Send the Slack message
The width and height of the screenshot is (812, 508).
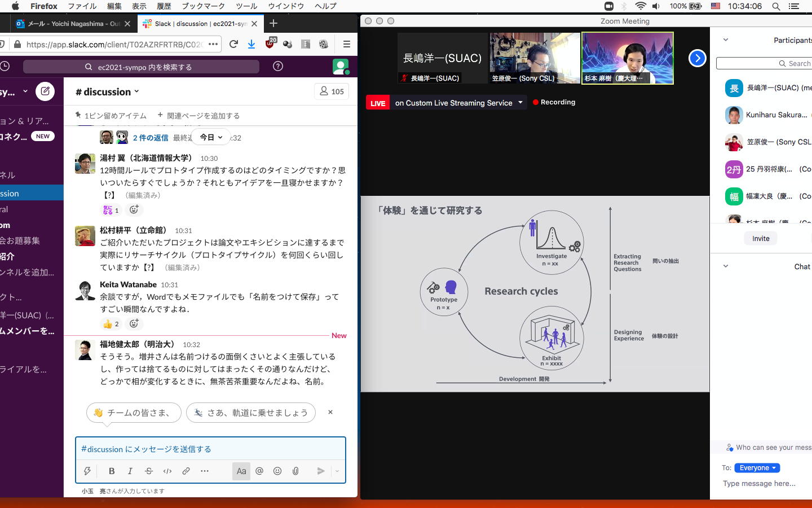pos(321,471)
